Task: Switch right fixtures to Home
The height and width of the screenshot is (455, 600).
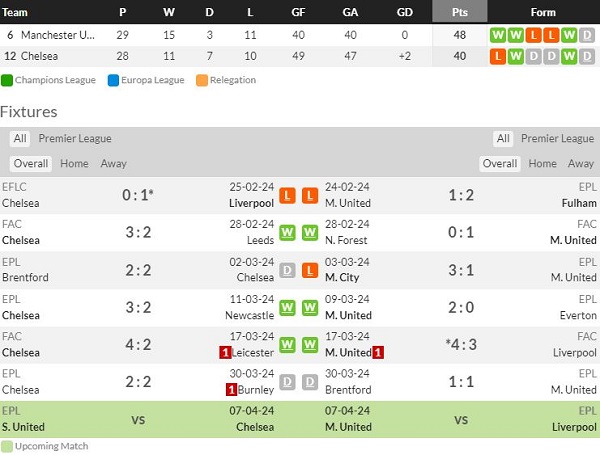Action: [x=542, y=164]
